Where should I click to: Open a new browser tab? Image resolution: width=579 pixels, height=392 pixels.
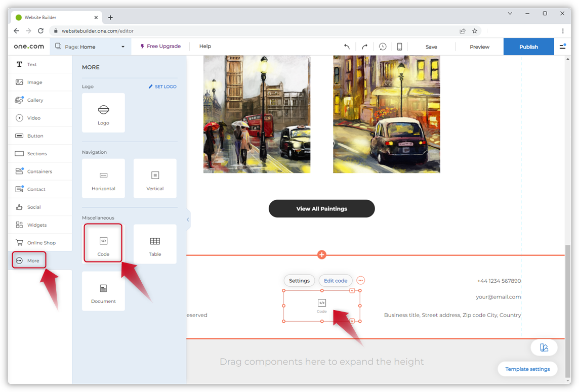[x=110, y=17]
